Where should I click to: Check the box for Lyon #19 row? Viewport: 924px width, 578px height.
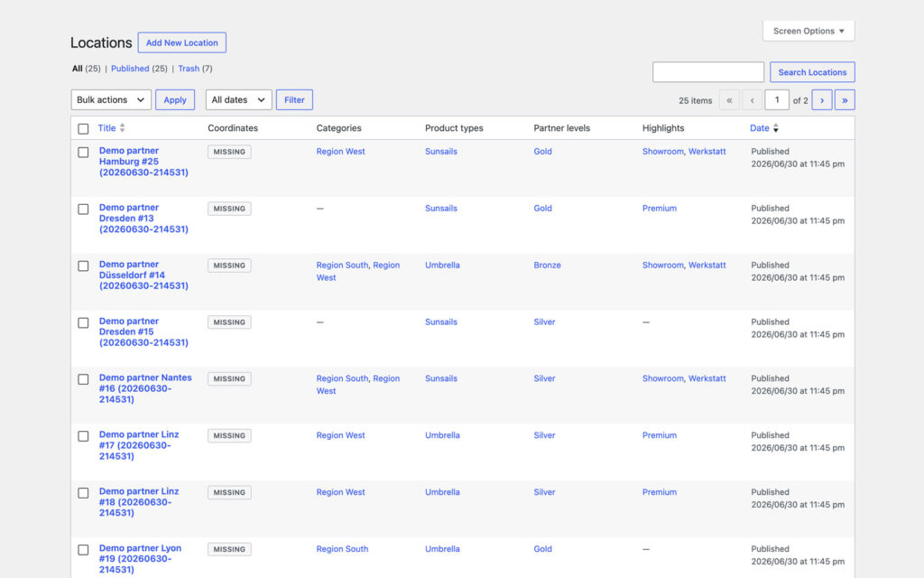point(83,550)
